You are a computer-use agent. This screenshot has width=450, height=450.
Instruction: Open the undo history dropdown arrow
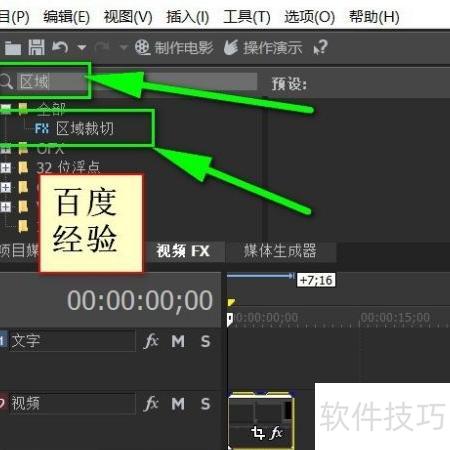point(82,48)
